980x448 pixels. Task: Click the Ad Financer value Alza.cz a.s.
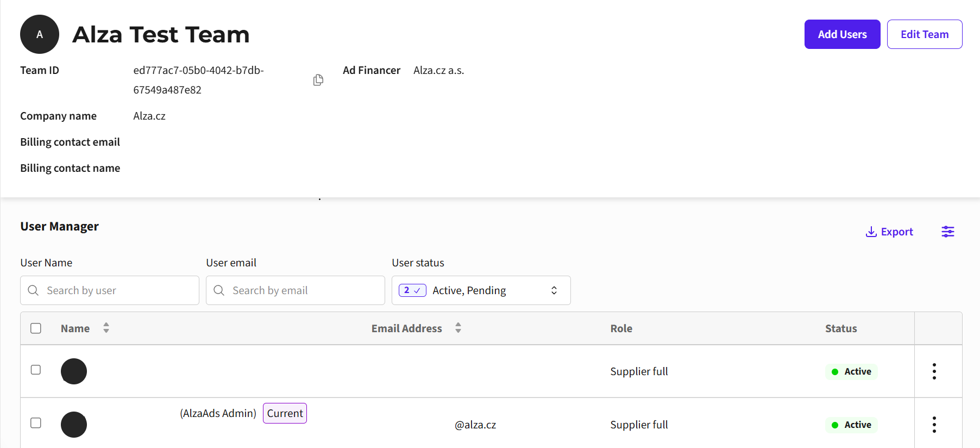pyautogui.click(x=438, y=70)
